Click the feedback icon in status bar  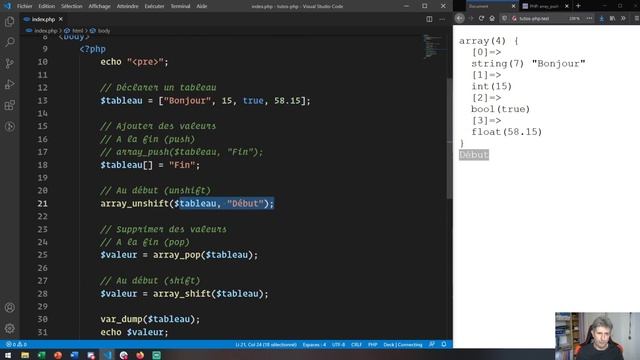(432, 344)
